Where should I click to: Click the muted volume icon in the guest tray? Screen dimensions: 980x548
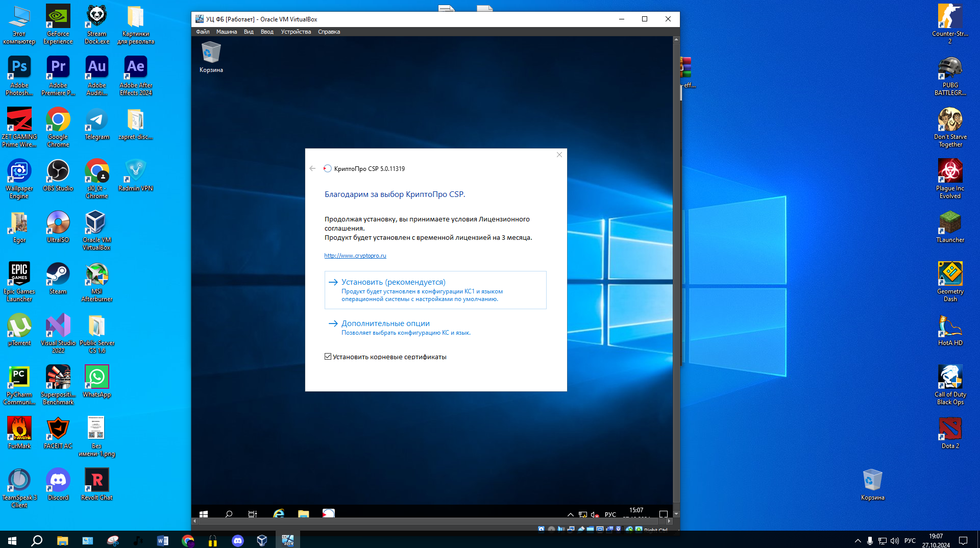click(595, 514)
